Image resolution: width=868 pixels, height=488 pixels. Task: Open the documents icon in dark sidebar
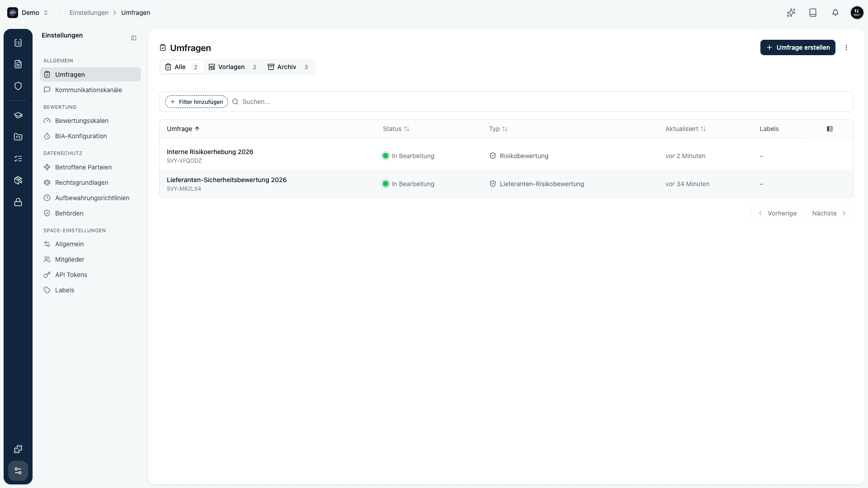coord(18,64)
